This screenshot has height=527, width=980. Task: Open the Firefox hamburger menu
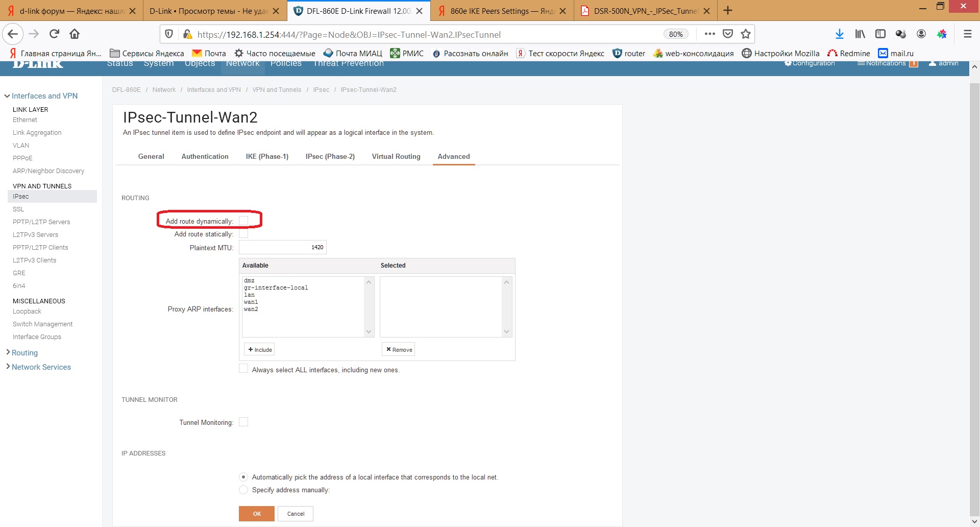coord(967,34)
